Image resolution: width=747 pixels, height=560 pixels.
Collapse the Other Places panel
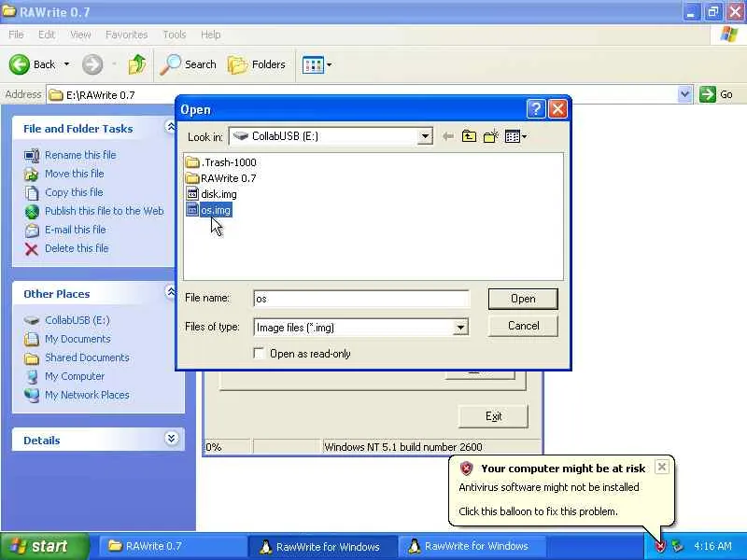171,292
